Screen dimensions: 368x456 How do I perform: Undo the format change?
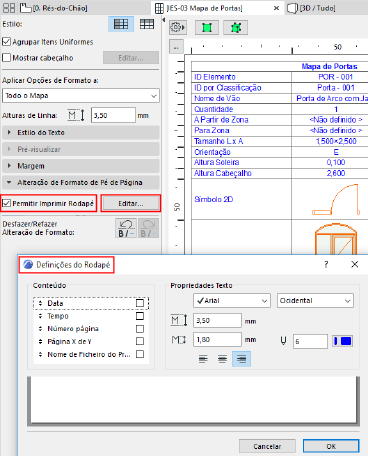[126, 228]
